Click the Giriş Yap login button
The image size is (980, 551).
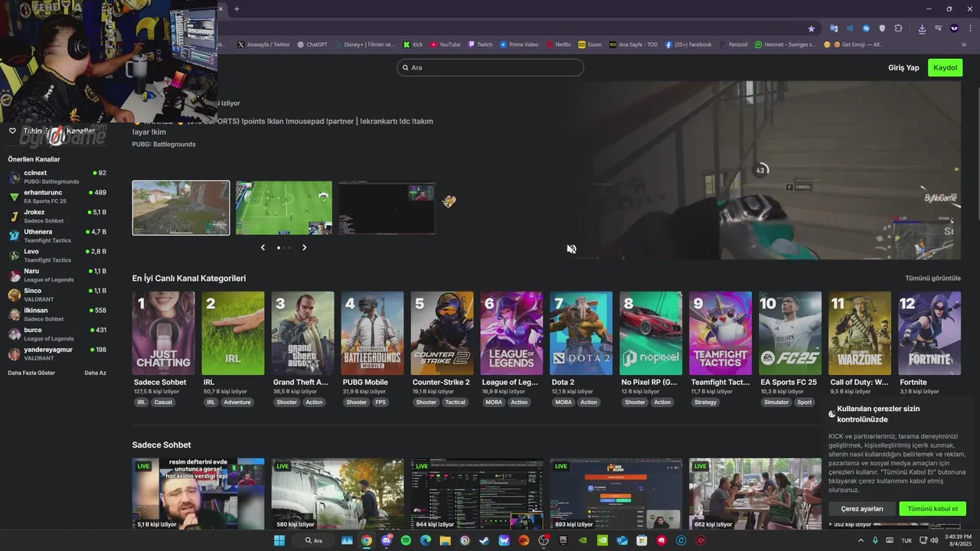pos(903,67)
